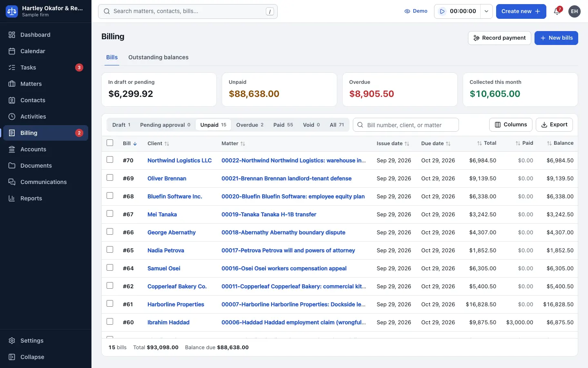This screenshot has height=368, width=588.
Task: Export the bills list
Action: coord(554,125)
